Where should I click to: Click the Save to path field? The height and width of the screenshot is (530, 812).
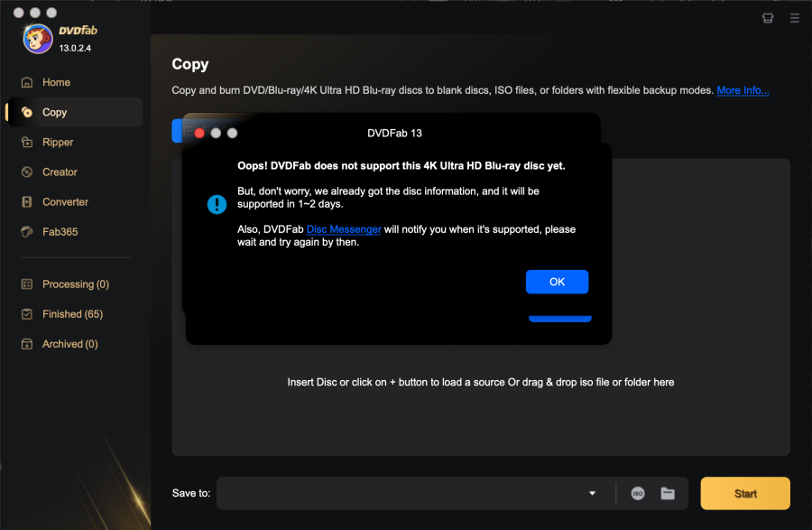[x=397, y=494]
